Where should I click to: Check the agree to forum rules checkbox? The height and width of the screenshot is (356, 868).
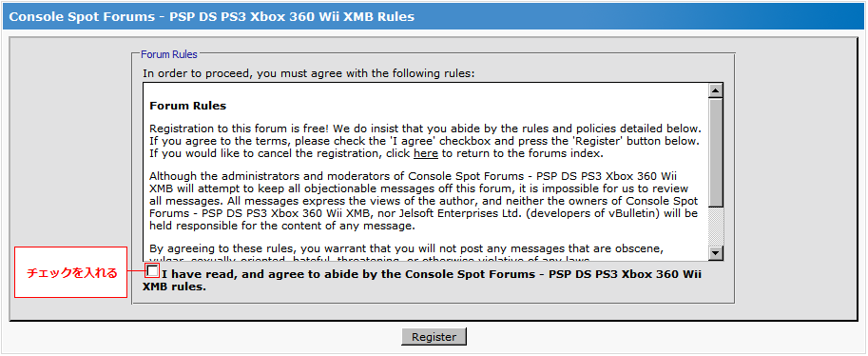152,271
